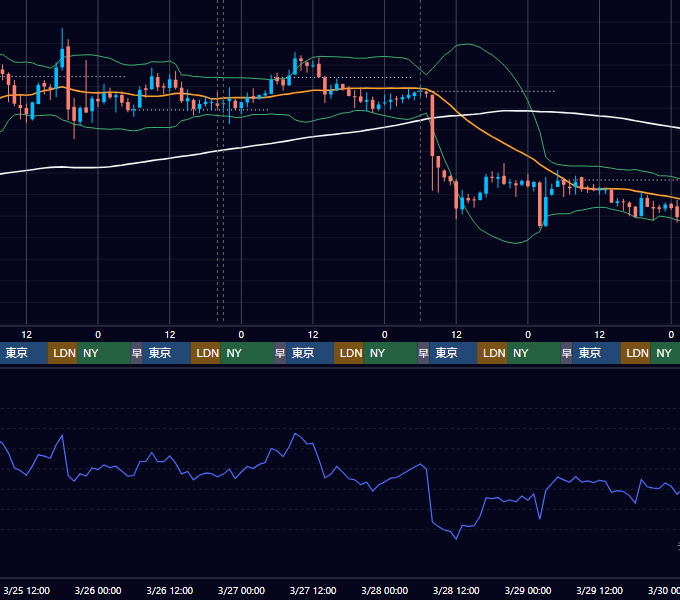
Task: Select the 東京 session block for 3/28
Action: (453, 353)
